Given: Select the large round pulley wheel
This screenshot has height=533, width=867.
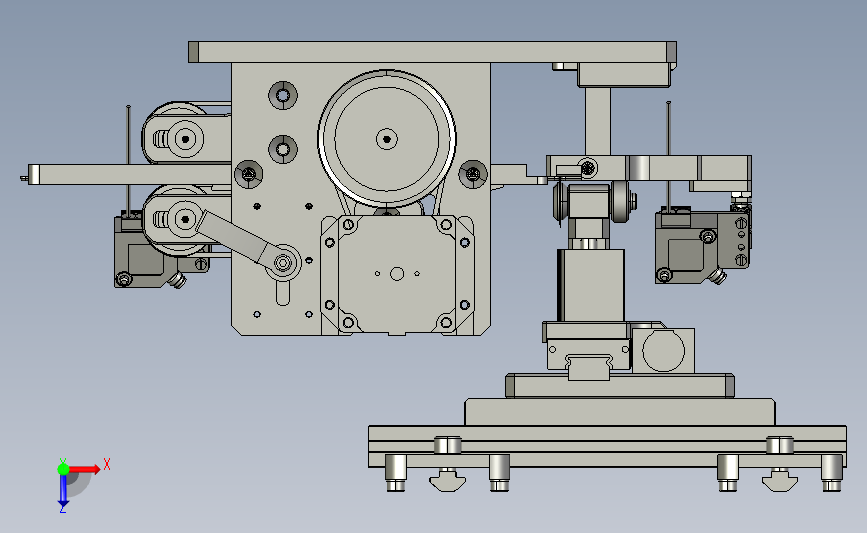Looking at the screenshot, I should [387, 139].
